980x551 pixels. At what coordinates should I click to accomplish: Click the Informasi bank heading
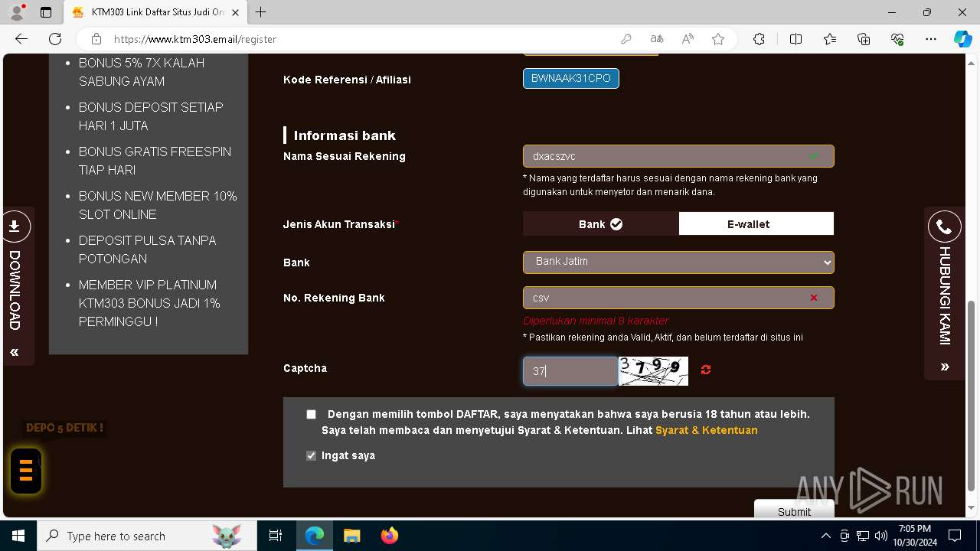coord(345,135)
